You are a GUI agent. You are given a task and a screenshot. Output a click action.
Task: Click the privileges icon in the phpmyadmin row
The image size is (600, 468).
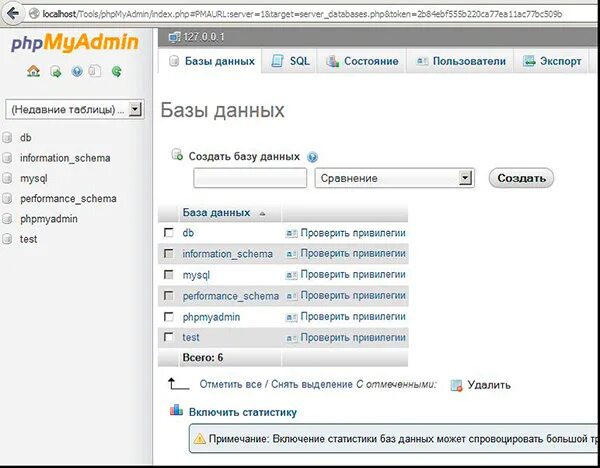(x=292, y=317)
